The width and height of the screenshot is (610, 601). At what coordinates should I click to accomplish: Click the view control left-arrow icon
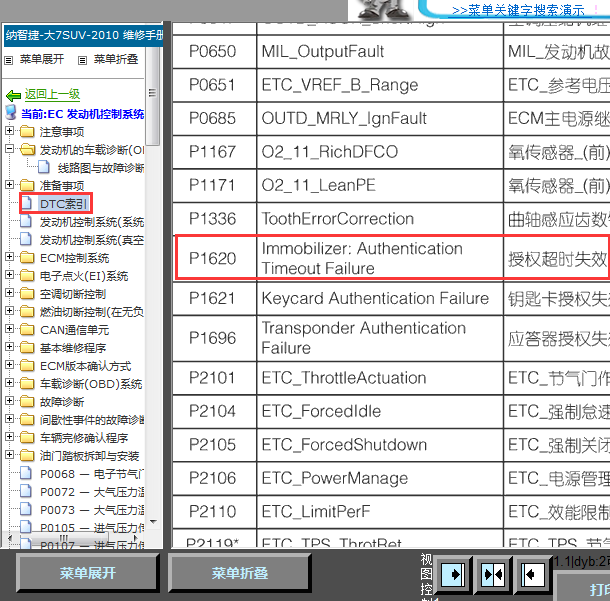tap(533, 574)
